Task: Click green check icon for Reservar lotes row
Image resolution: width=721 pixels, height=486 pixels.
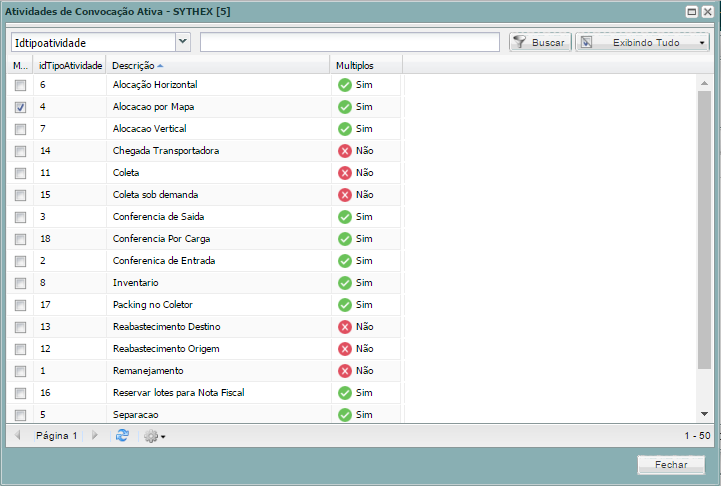Action: (x=345, y=393)
